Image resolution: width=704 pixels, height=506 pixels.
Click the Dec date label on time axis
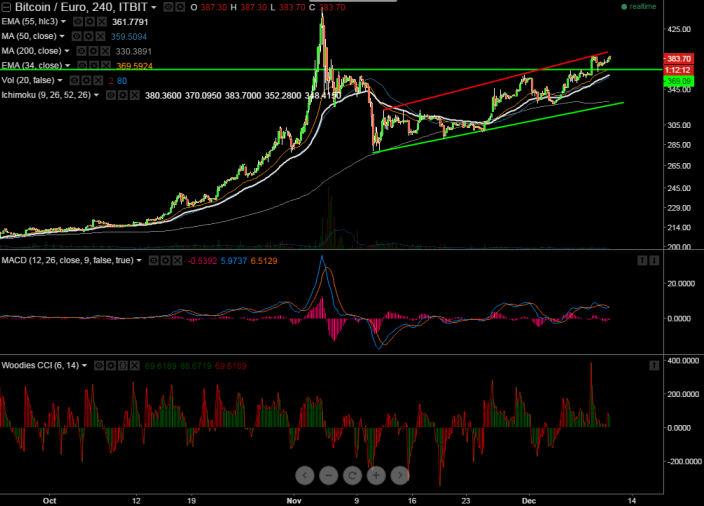529,500
